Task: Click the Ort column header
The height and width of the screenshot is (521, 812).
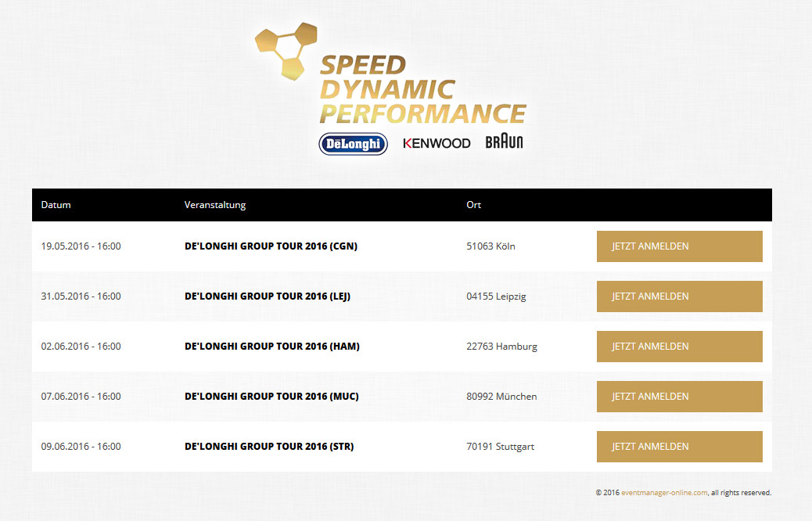Action: pyautogui.click(x=473, y=205)
